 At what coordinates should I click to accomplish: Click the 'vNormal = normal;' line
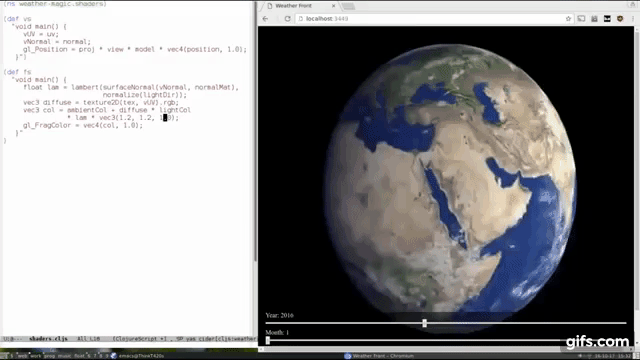pos(57,42)
